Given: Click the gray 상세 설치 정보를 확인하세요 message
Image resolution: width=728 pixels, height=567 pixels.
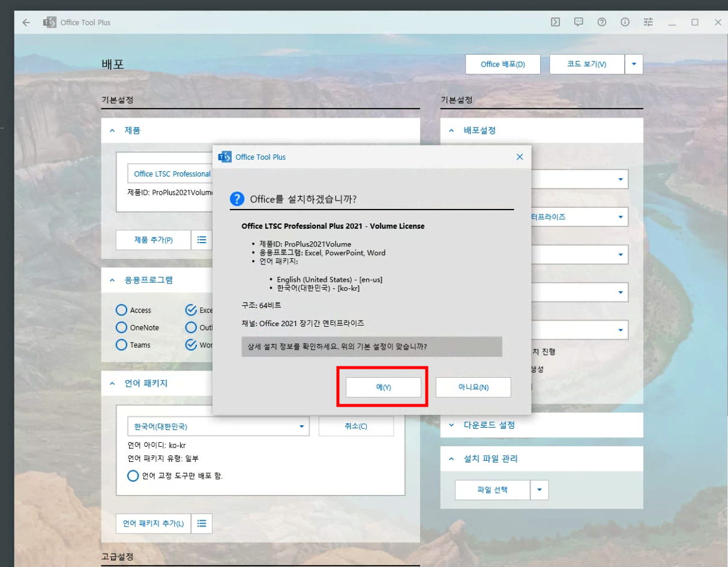Looking at the screenshot, I should click(372, 347).
